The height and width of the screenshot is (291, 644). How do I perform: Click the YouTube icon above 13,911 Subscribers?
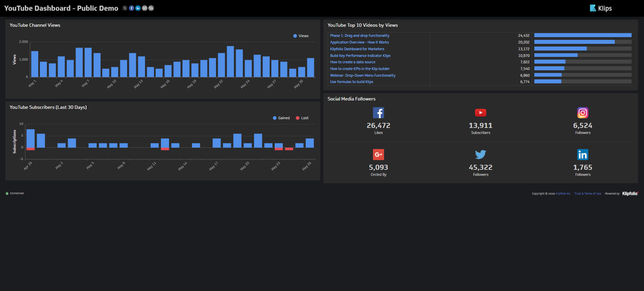tap(481, 113)
